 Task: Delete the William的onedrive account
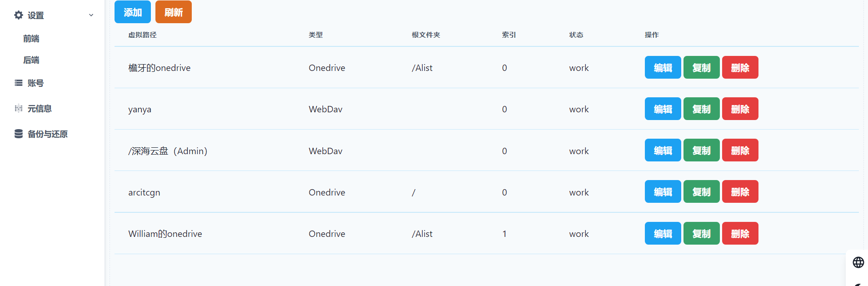coord(740,233)
